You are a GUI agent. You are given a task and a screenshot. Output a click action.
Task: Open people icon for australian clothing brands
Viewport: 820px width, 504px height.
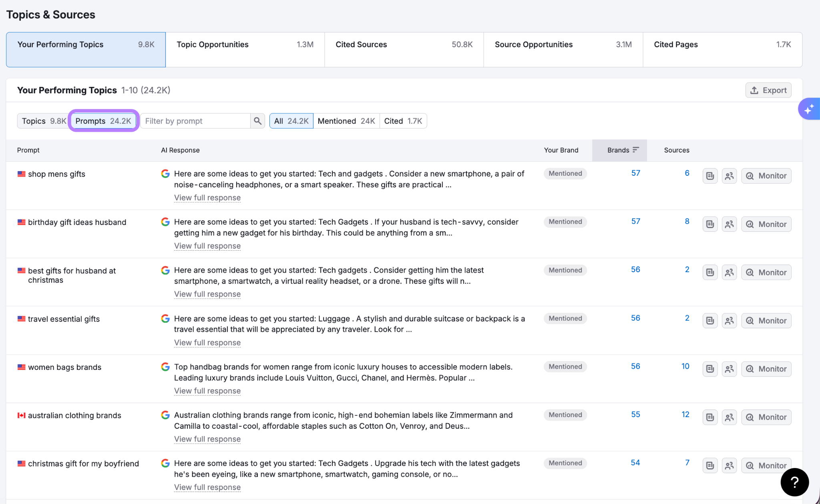click(729, 417)
